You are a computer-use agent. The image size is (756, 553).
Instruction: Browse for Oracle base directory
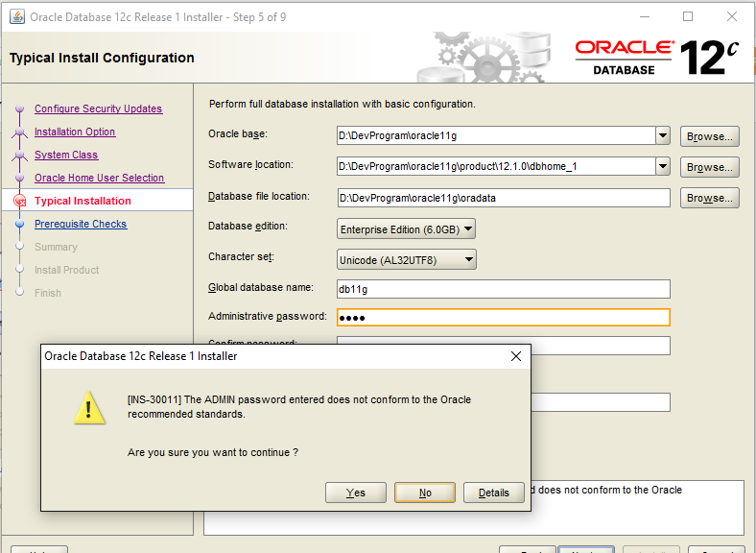709,136
